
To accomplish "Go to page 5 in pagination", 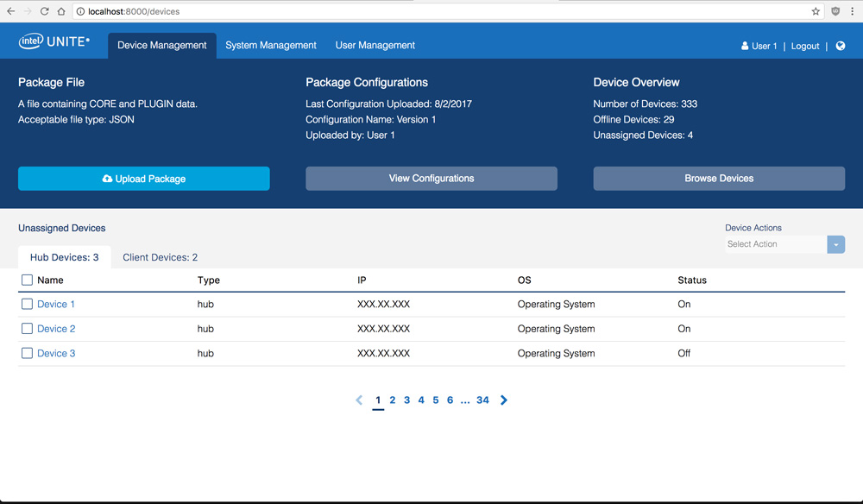I will [435, 400].
